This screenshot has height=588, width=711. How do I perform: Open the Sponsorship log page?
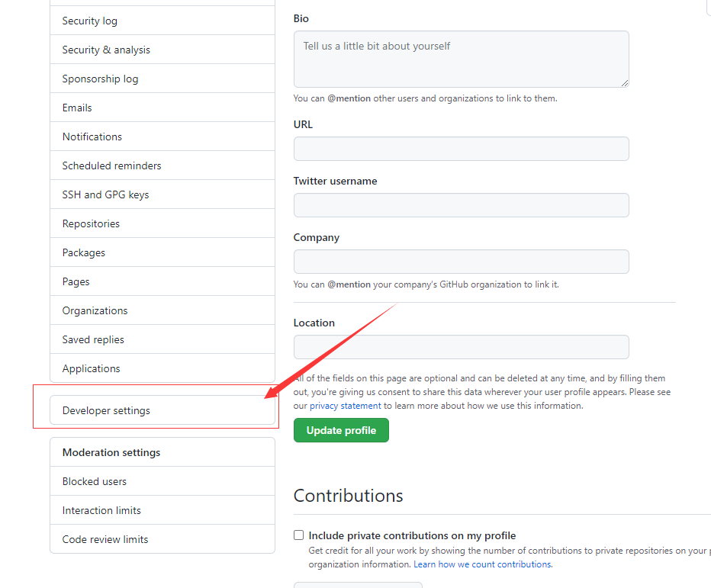100,79
